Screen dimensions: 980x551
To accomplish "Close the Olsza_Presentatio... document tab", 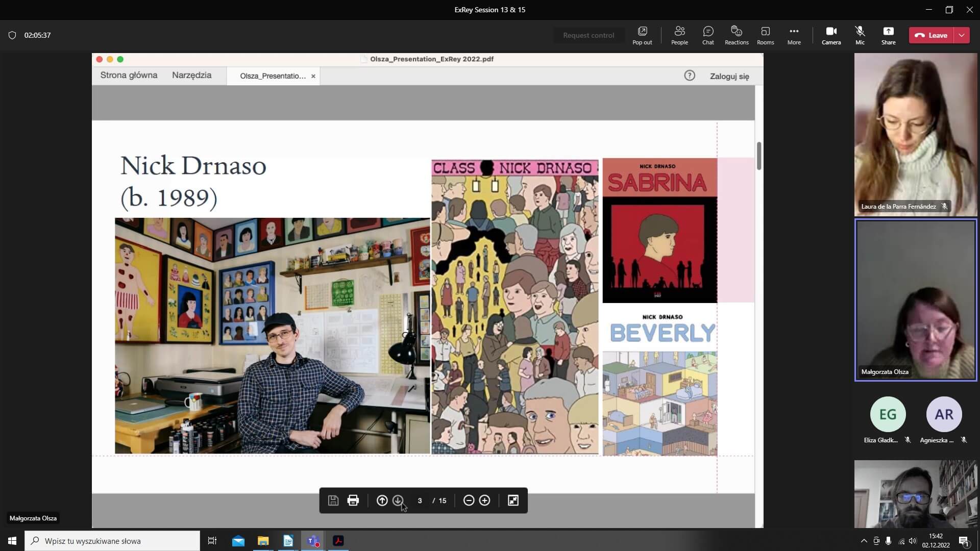I will click(x=313, y=76).
